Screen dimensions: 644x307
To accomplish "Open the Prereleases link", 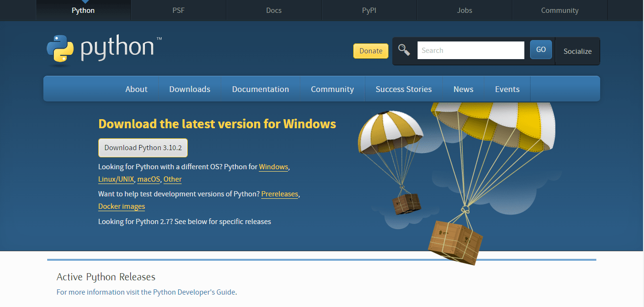I will coord(279,194).
